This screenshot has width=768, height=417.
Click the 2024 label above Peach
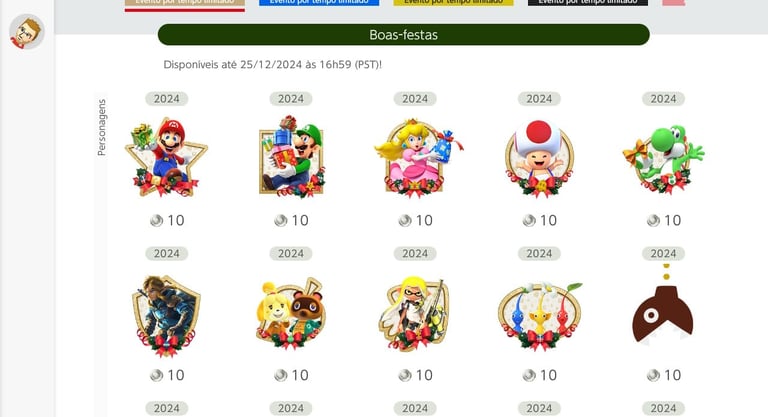click(x=415, y=98)
